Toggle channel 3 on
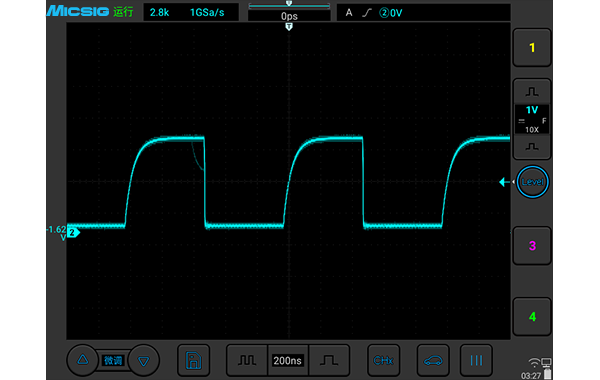 (x=532, y=246)
